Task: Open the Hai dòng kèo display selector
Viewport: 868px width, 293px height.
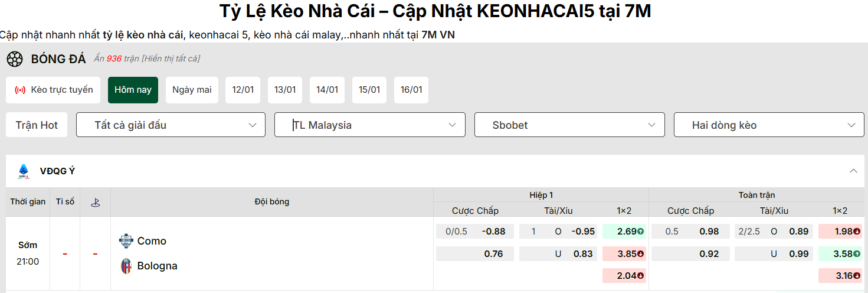Action: click(x=769, y=125)
